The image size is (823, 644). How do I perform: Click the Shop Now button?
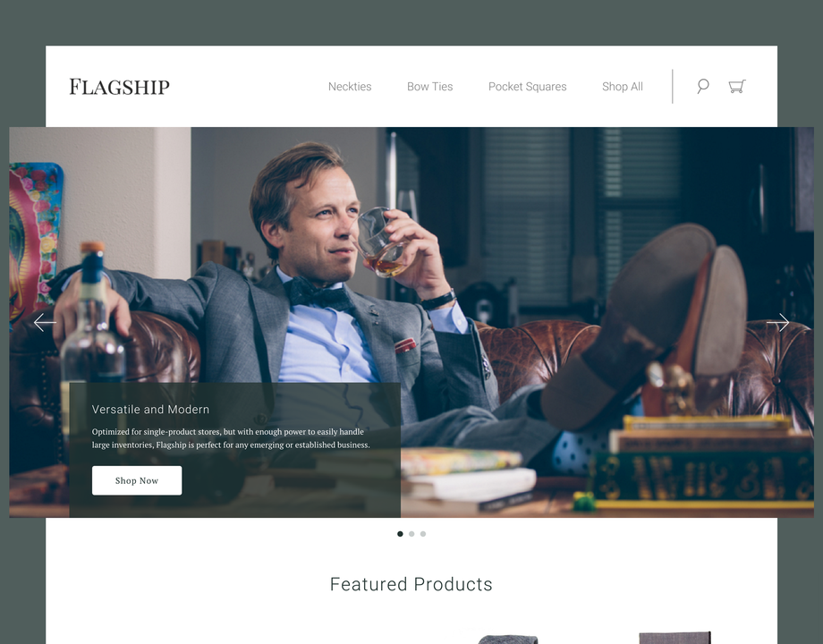137,480
